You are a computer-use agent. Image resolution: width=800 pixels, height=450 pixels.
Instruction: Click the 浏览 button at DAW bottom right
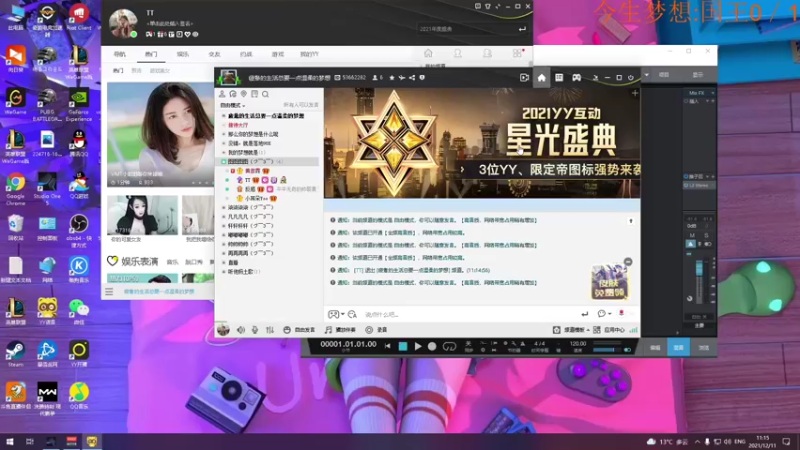(704, 347)
